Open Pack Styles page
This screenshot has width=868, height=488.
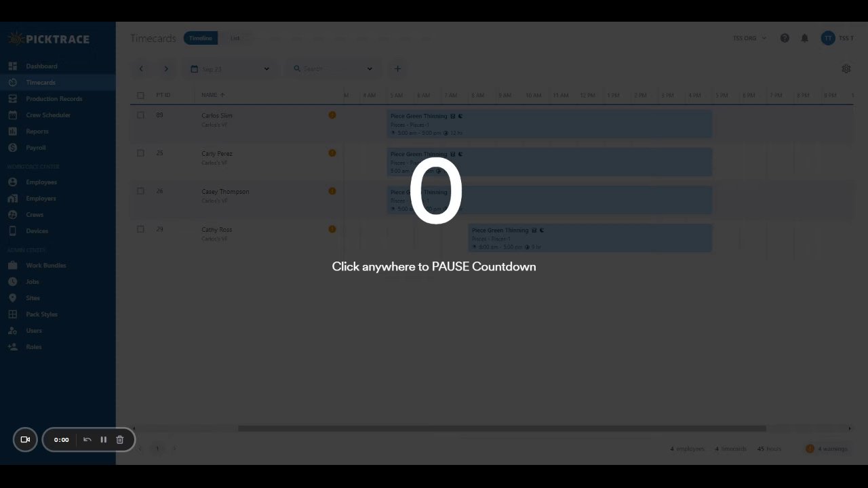41,314
